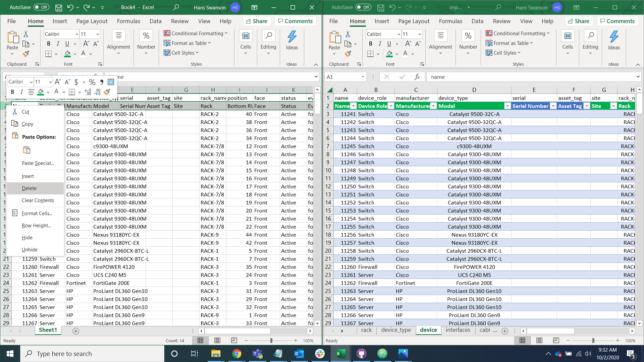644x362 pixels.
Task: Open the Data tab in right window
Action: 477,21
